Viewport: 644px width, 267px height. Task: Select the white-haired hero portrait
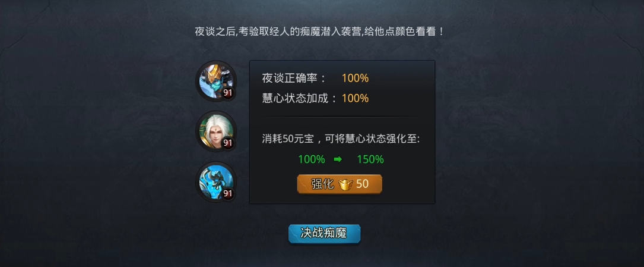coord(216,131)
